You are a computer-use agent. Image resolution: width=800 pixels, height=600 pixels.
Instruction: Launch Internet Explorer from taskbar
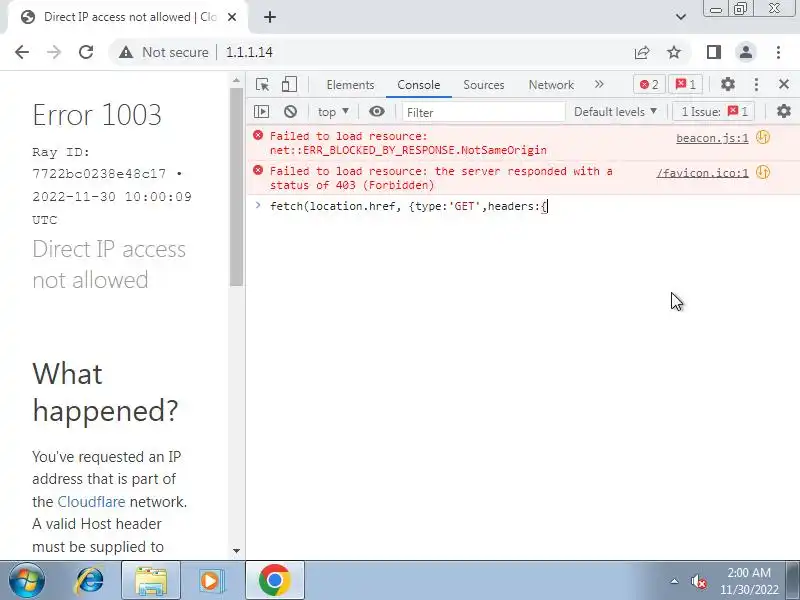click(x=90, y=581)
